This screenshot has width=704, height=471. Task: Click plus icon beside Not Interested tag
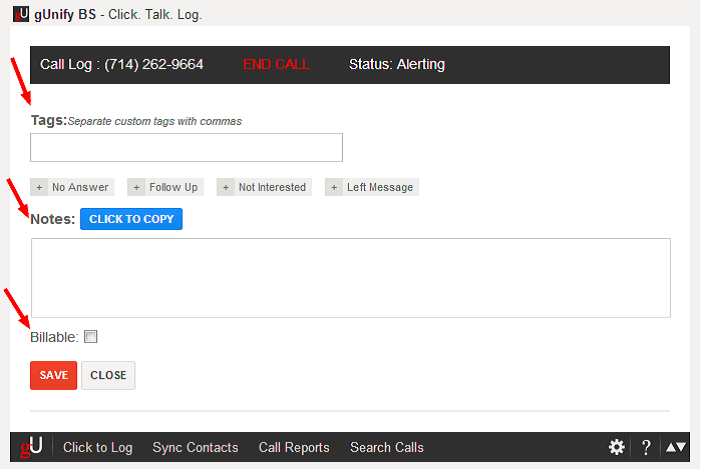pyautogui.click(x=225, y=187)
